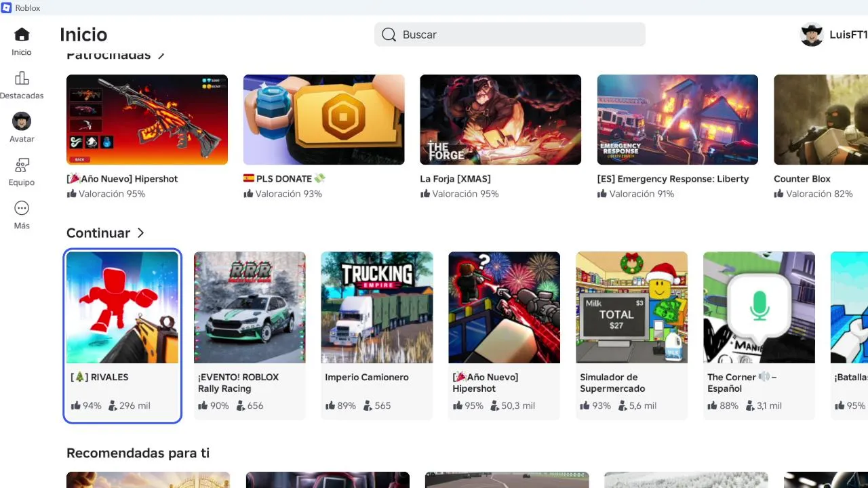Click thumbs-up rating icon under Hipershot sponsored

click(71, 194)
